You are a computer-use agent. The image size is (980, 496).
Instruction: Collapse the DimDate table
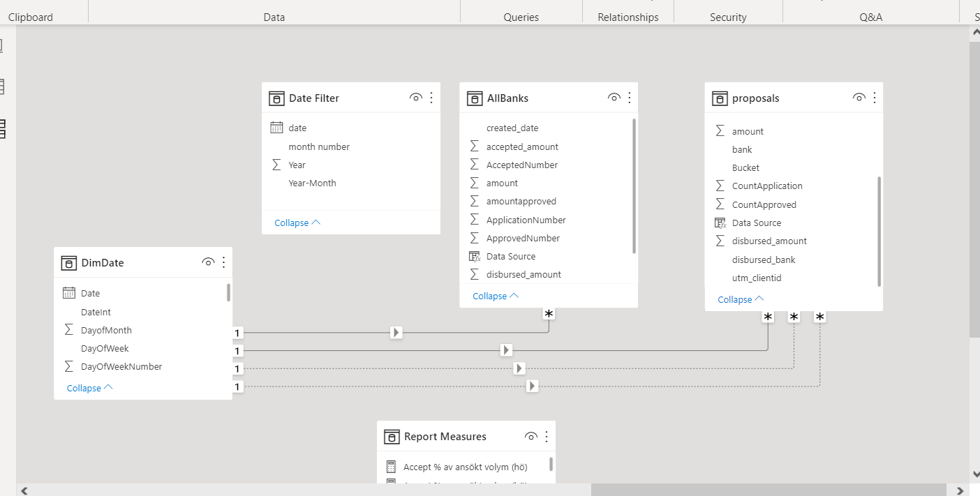89,388
